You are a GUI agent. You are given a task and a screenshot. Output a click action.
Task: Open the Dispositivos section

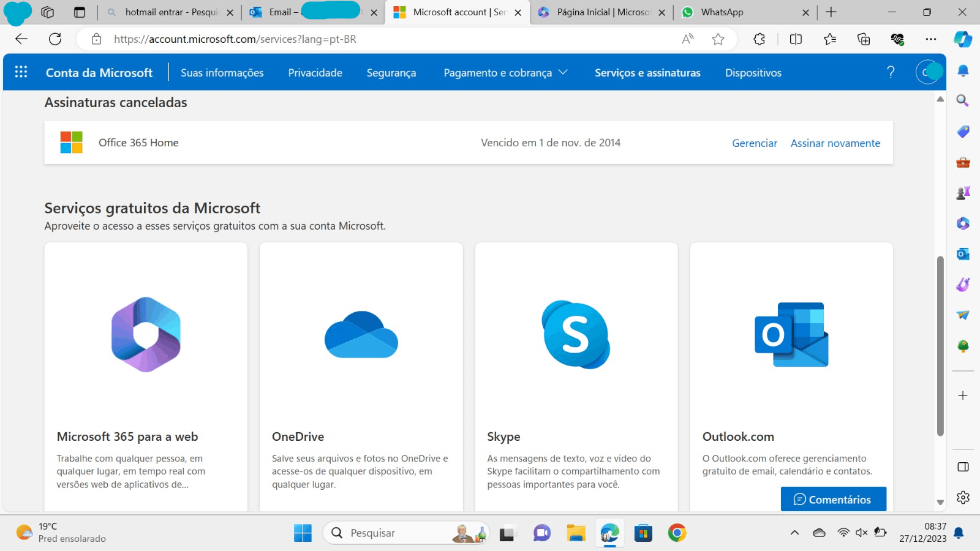click(x=753, y=73)
